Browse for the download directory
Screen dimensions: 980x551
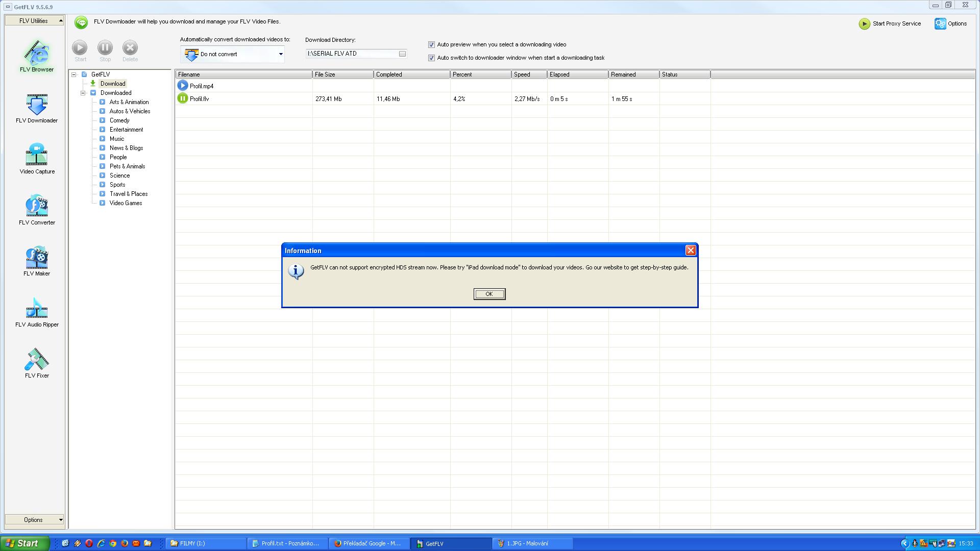point(402,54)
